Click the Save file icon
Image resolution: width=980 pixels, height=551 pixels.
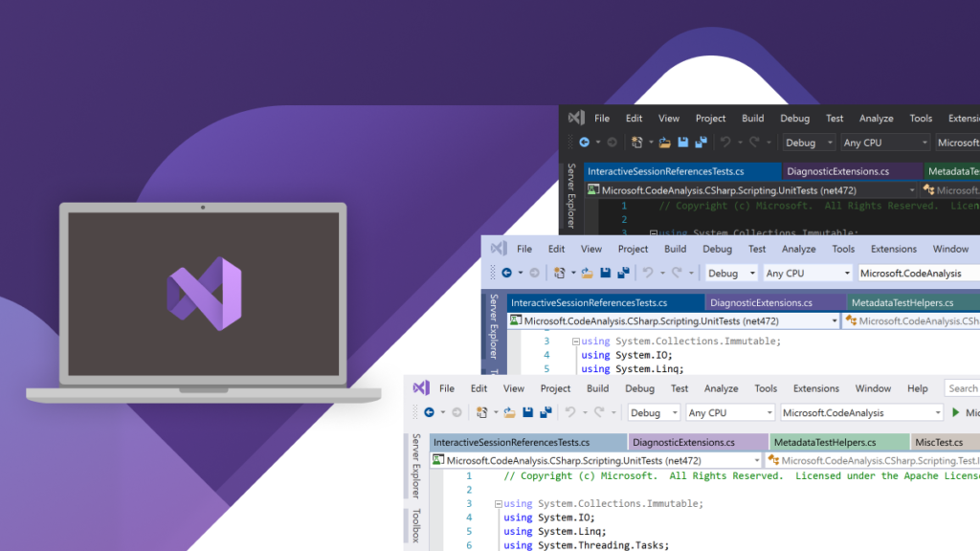(527, 411)
